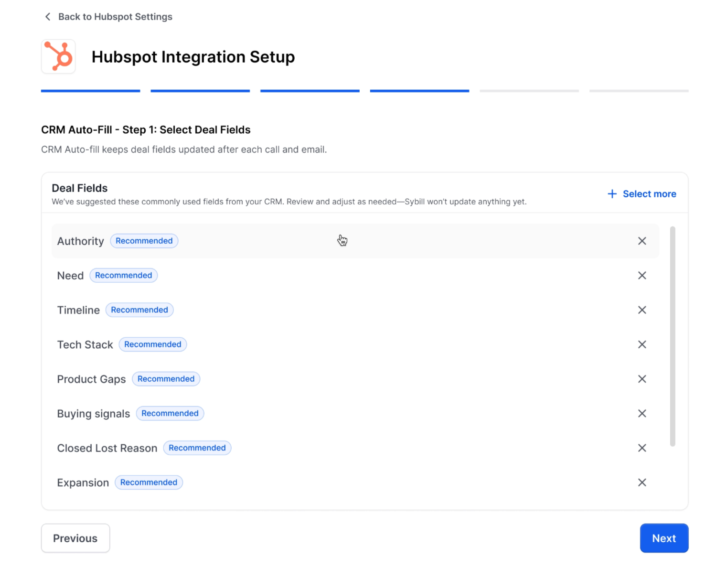Remove the Tech Stack deal field
728x568 pixels.
coord(642,344)
